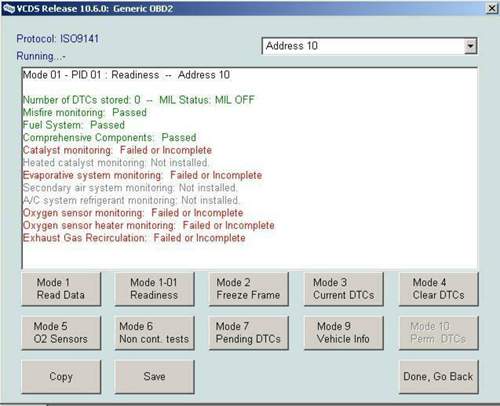Click the Number of DTCs stored line
The height and width of the screenshot is (406, 500).
coord(139,100)
